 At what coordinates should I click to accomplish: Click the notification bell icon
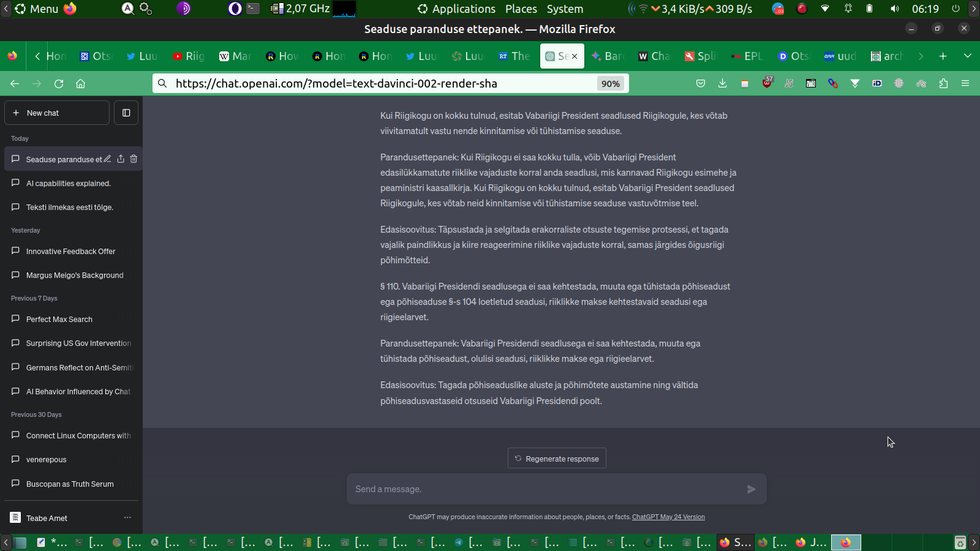(x=848, y=9)
